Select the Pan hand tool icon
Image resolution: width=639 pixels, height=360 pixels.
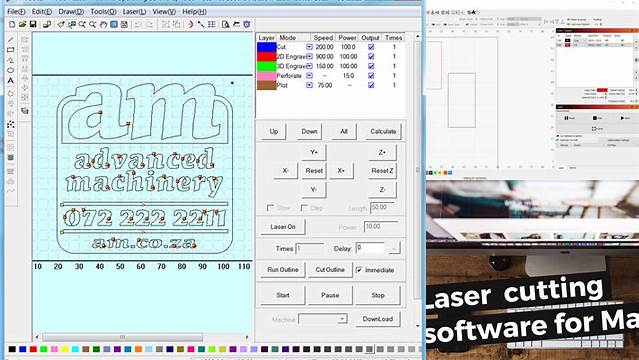[103, 24]
